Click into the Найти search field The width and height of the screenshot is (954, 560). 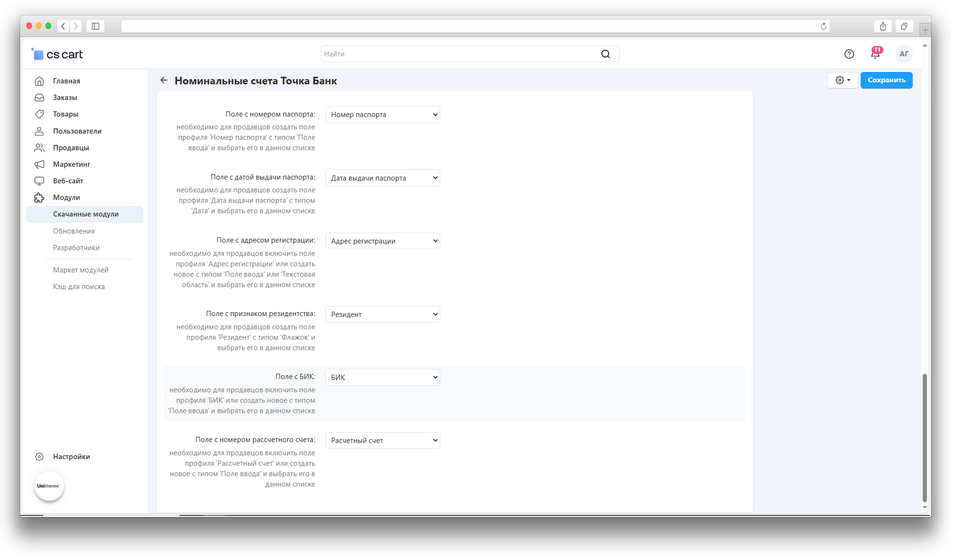460,54
